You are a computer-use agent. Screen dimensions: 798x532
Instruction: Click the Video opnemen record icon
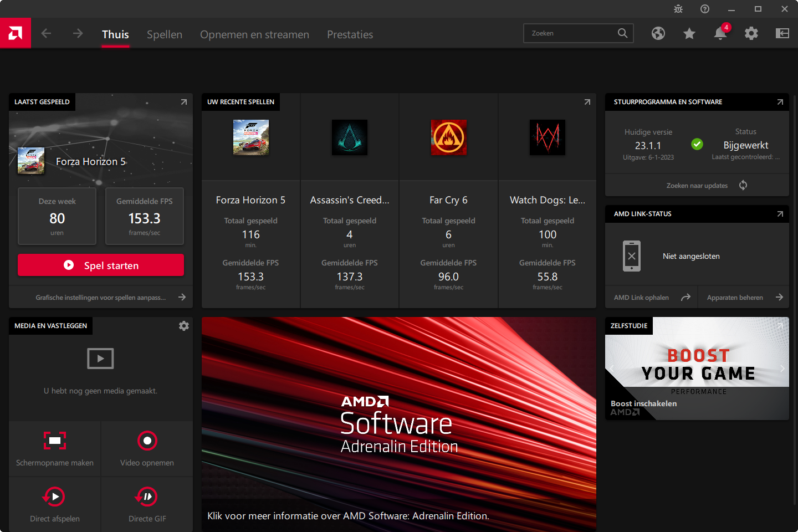point(147,441)
